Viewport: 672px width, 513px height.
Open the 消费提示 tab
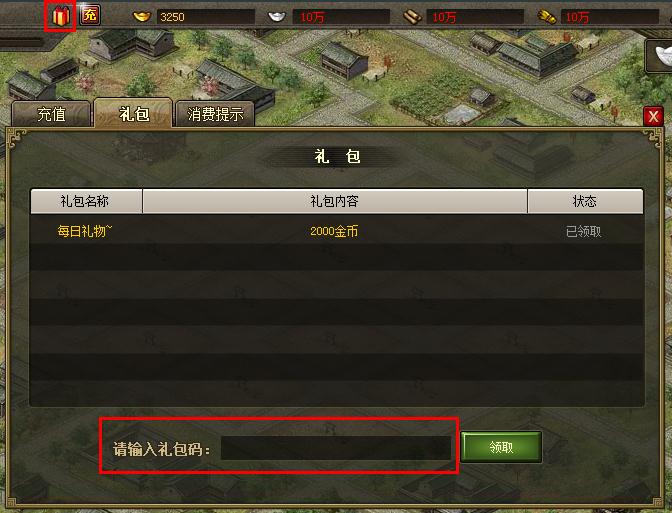(x=215, y=114)
